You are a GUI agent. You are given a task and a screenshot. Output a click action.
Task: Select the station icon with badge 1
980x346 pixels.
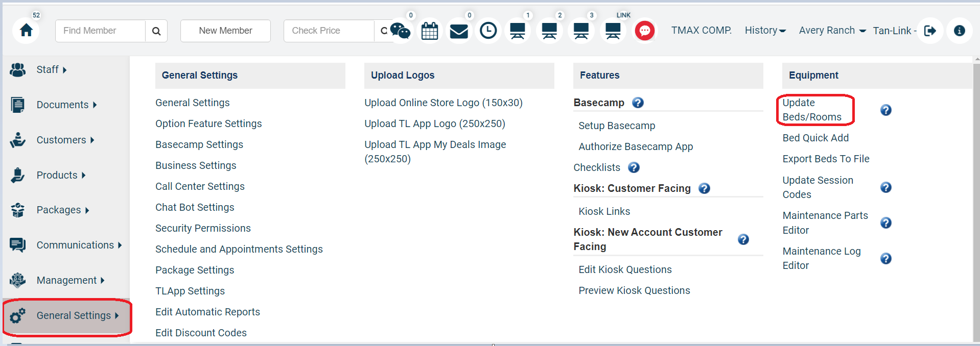[518, 31]
